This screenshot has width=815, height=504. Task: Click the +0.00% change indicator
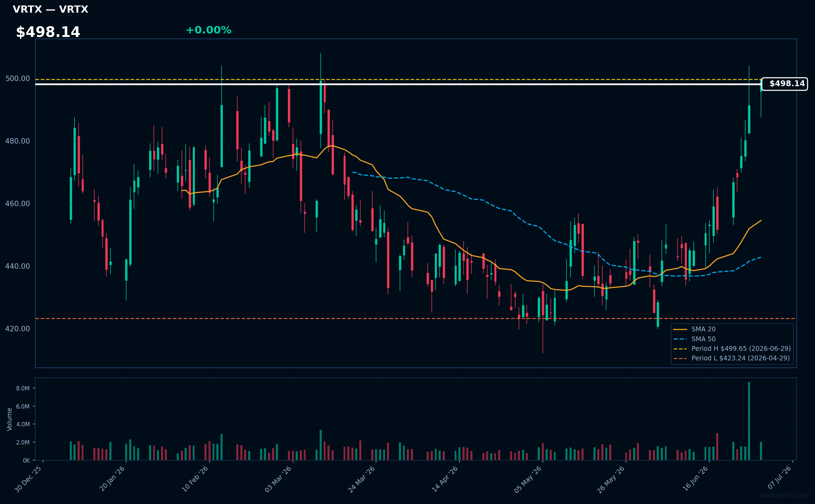click(x=209, y=30)
